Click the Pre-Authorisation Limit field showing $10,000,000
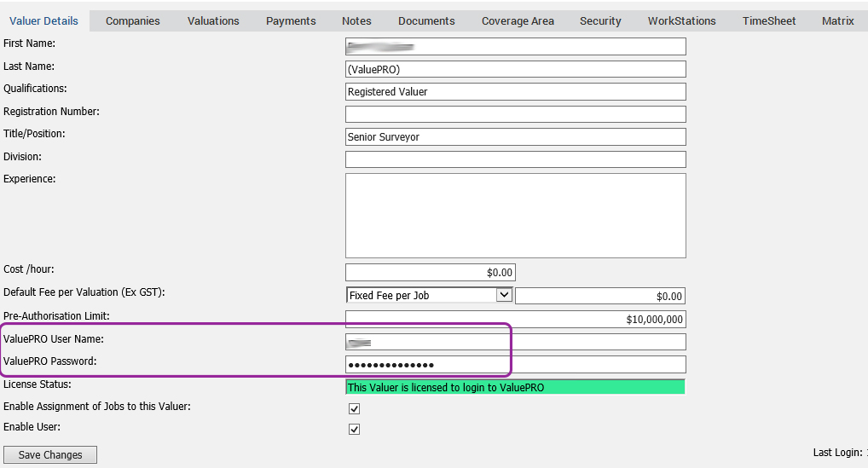 point(515,319)
